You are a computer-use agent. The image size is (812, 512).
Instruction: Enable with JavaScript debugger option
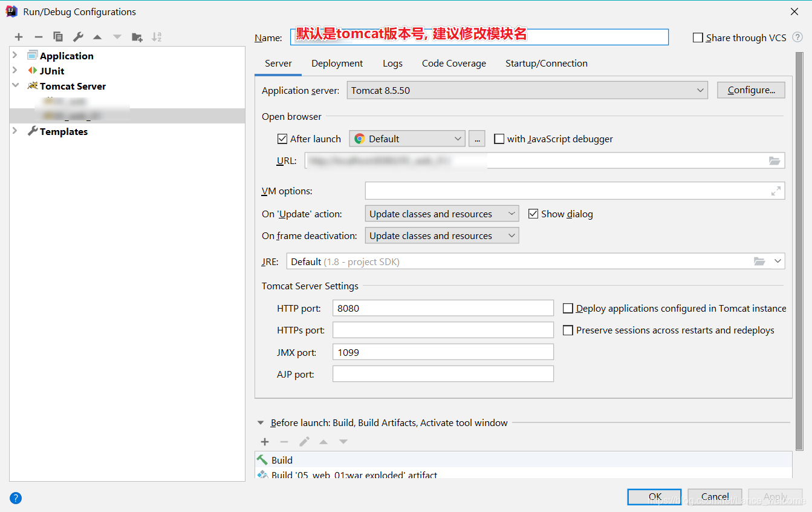pyautogui.click(x=499, y=139)
